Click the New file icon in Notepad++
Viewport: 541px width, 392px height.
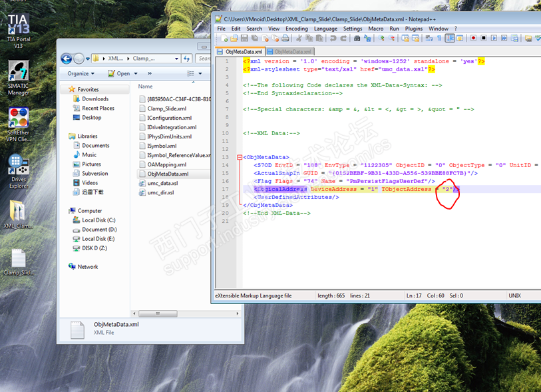[x=224, y=39]
